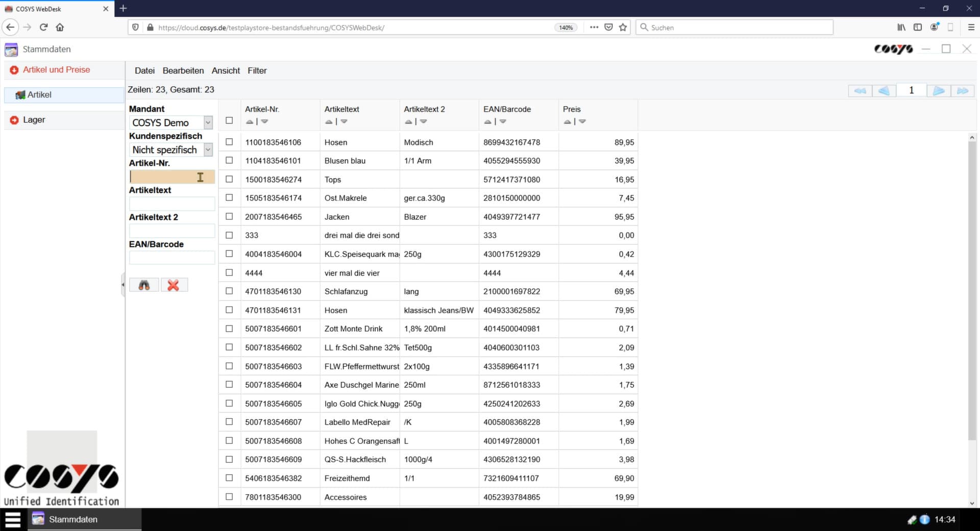Go to last page arrow
Screen dimensions: 980x531
pos(963,91)
